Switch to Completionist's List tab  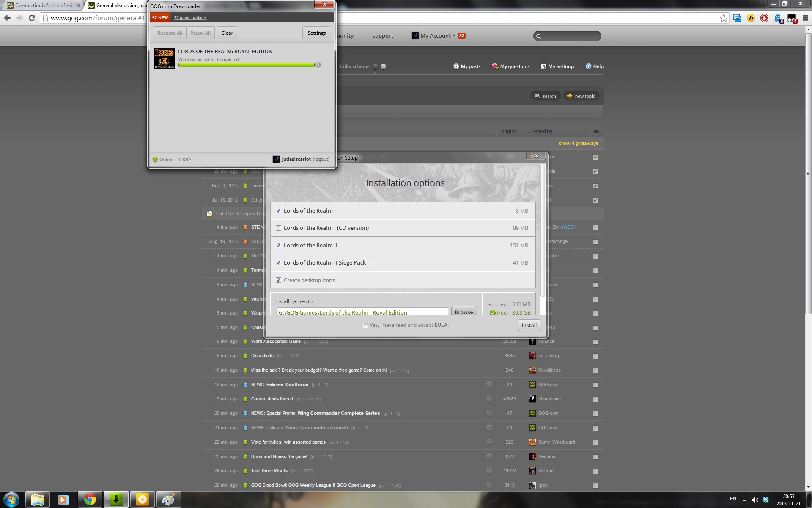tap(43, 6)
